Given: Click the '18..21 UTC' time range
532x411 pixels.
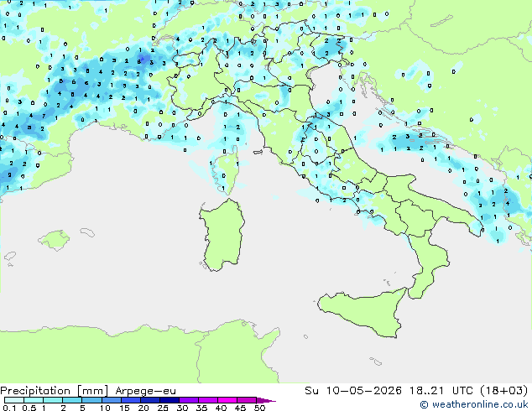Looking at the screenshot, I should click(441, 390).
